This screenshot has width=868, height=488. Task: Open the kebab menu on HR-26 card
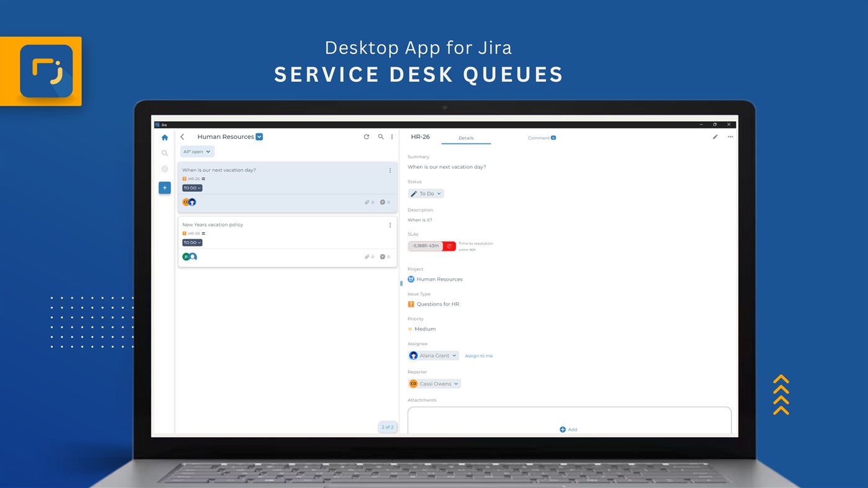point(390,169)
